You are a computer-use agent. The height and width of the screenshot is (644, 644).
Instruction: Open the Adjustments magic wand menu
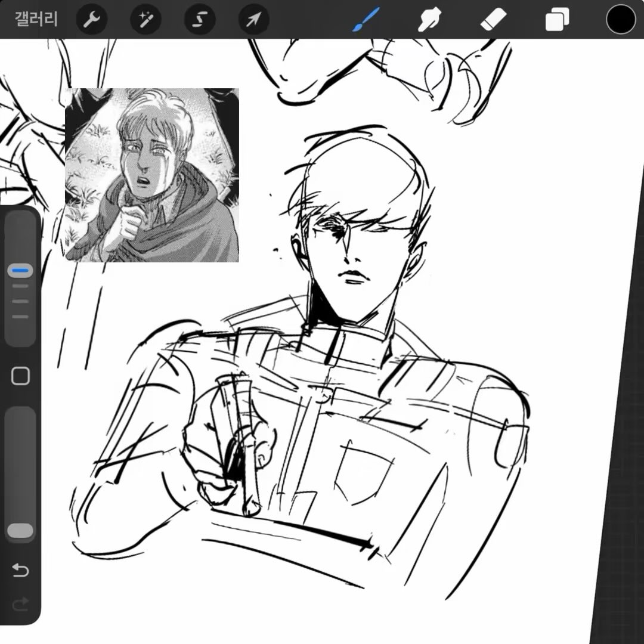coord(146,19)
